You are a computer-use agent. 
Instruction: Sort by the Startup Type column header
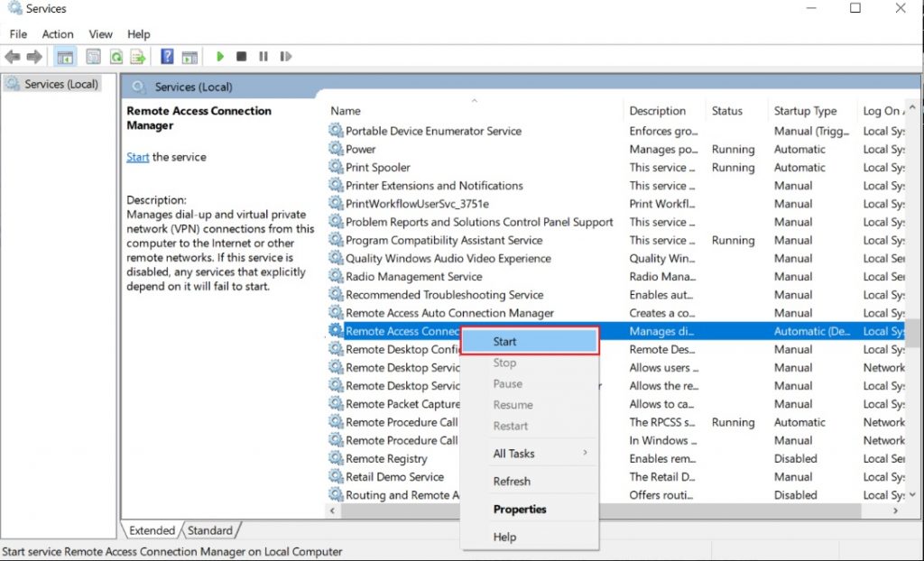click(x=805, y=111)
